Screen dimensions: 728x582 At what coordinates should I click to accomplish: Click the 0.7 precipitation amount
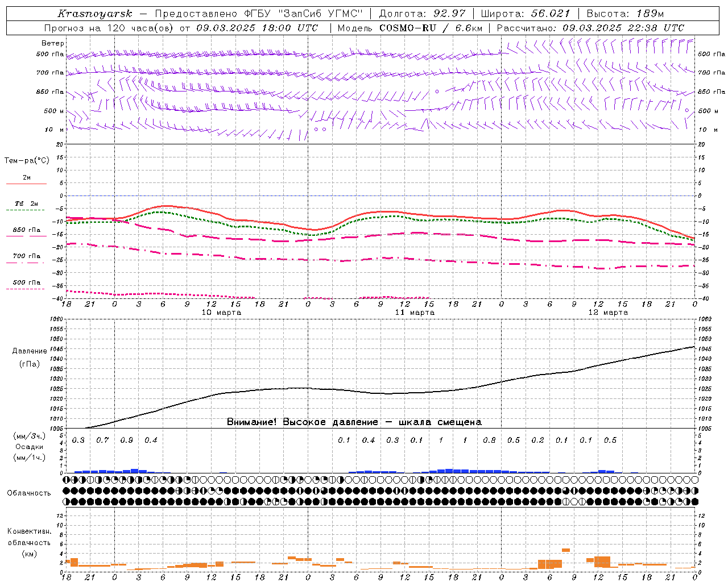tap(102, 440)
